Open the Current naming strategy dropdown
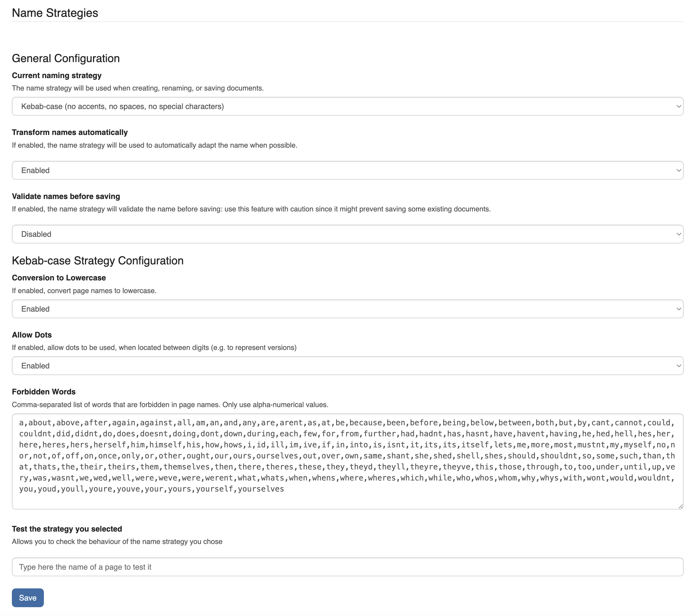695x616 pixels. pos(347,107)
